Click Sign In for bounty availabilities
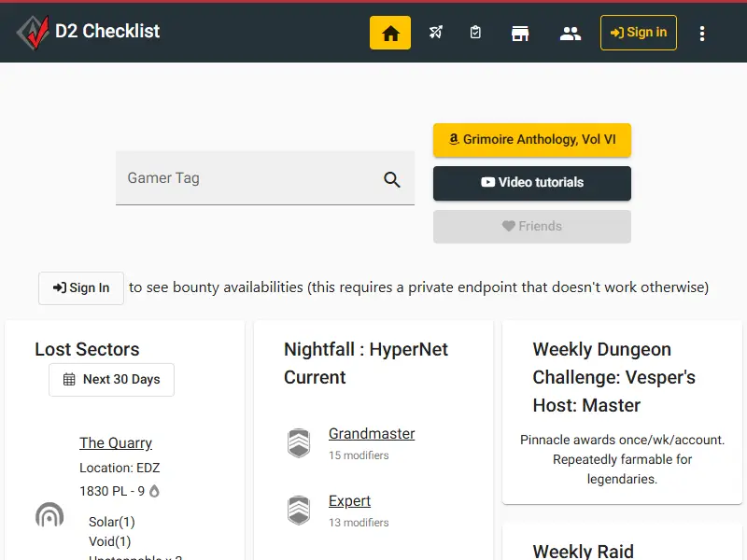Viewport: 747px width, 560px height. click(81, 288)
